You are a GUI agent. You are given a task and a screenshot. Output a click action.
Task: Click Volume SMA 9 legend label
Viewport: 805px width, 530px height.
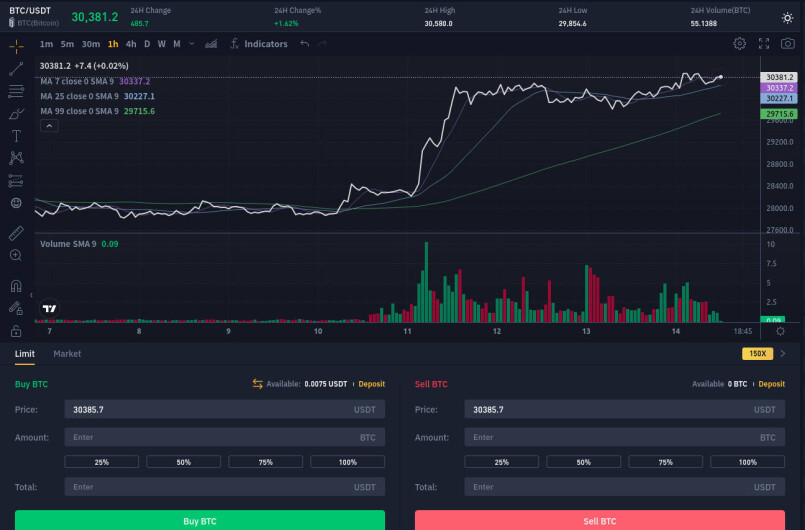coord(68,244)
